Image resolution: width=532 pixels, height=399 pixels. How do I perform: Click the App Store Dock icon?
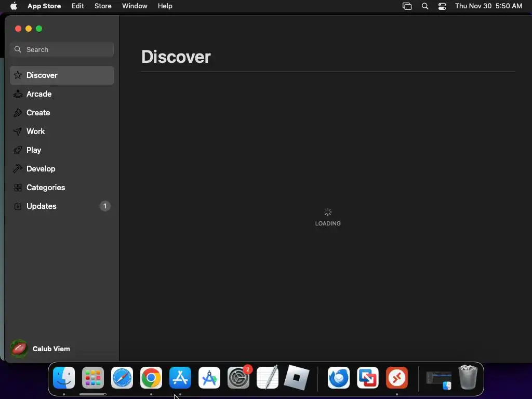coord(180,378)
